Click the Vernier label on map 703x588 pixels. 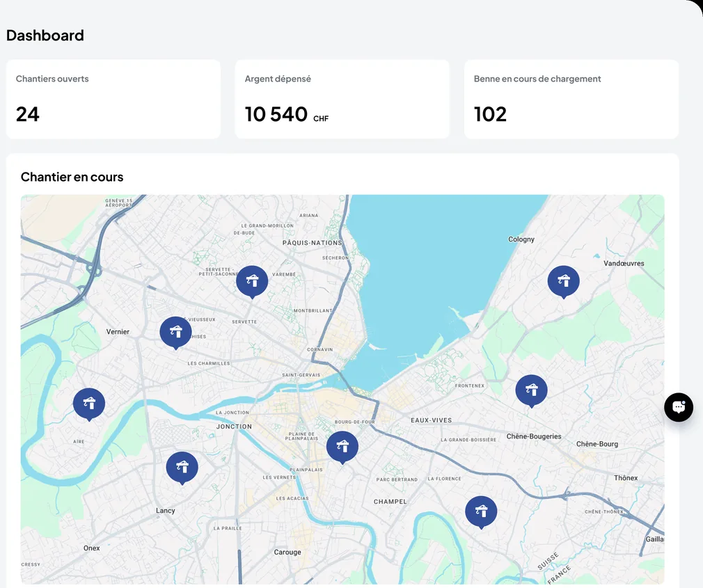pos(118,332)
